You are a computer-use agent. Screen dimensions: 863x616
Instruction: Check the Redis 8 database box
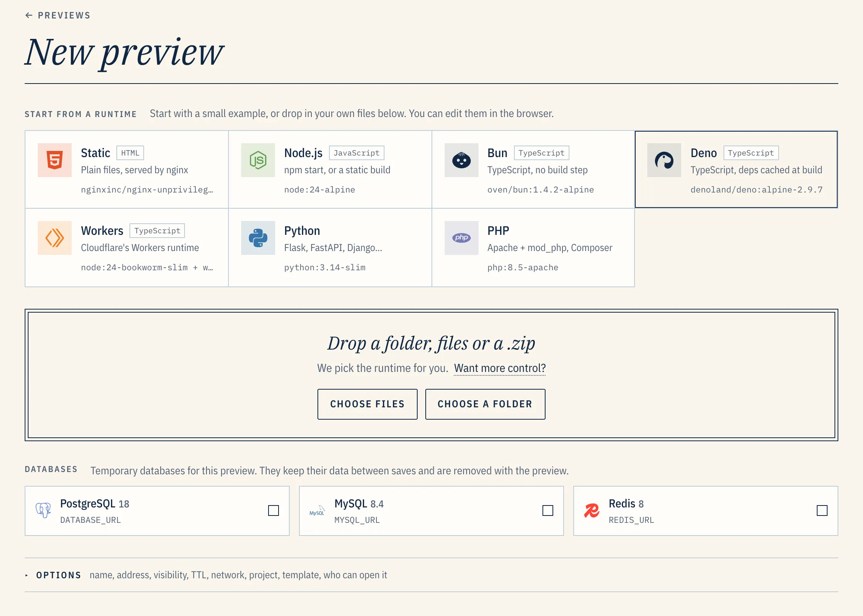click(822, 511)
